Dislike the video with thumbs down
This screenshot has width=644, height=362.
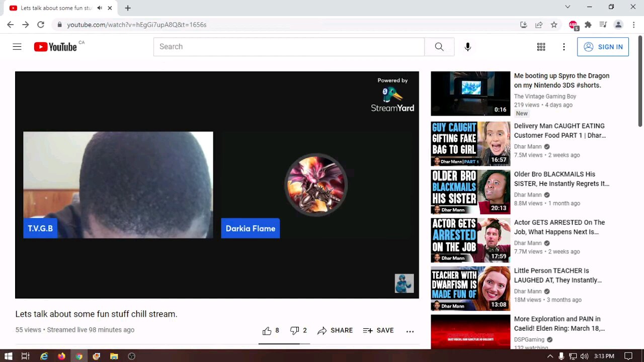tap(298, 330)
